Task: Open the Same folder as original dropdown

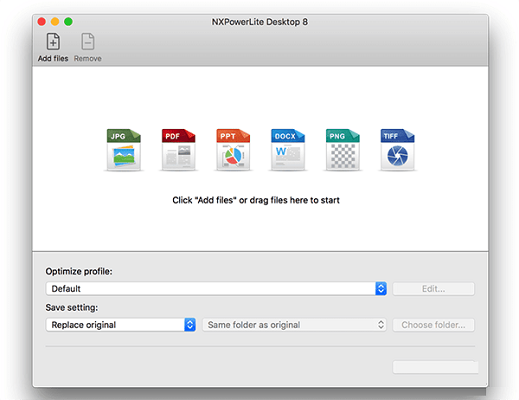Action: pos(294,325)
